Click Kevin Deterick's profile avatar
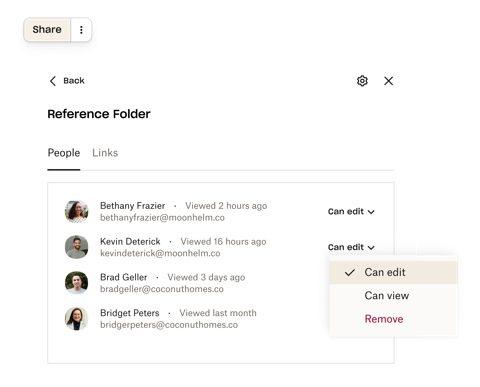This screenshot has width=480, height=387. pyautogui.click(x=77, y=247)
